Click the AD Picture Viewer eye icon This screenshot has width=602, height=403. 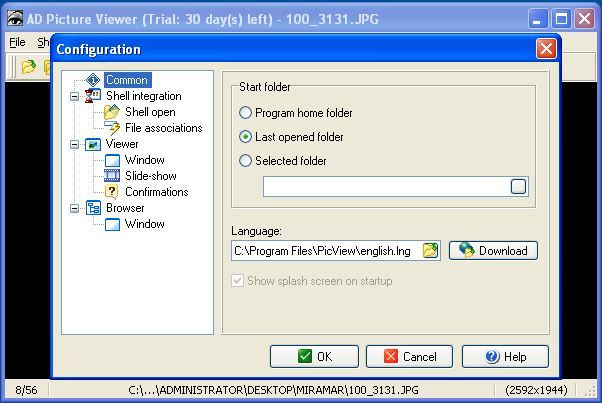tap(15, 18)
